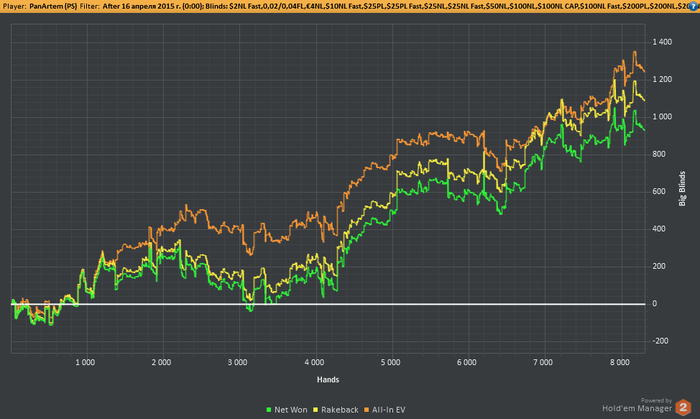
Task: Click the All-In EV orange legend swatch
Action: (367, 410)
